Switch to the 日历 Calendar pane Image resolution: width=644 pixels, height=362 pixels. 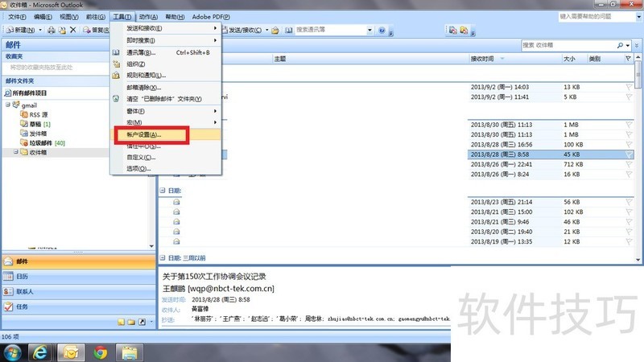78,277
